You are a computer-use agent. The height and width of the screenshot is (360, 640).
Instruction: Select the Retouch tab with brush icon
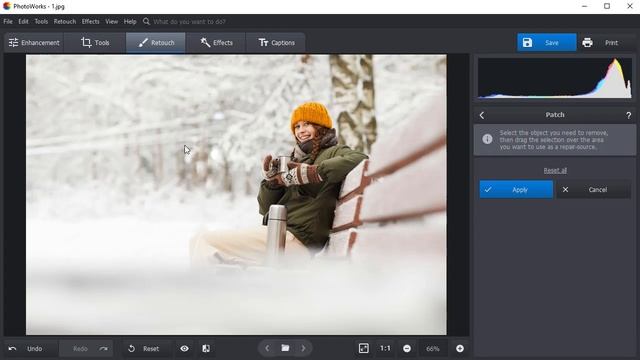[x=156, y=42]
